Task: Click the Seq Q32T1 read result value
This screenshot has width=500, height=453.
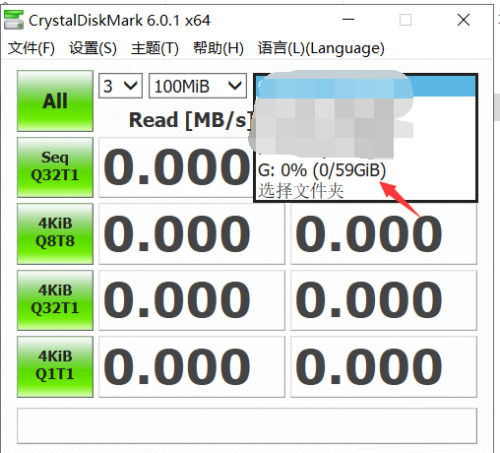Action: pyautogui.click(x=177, y=167)
